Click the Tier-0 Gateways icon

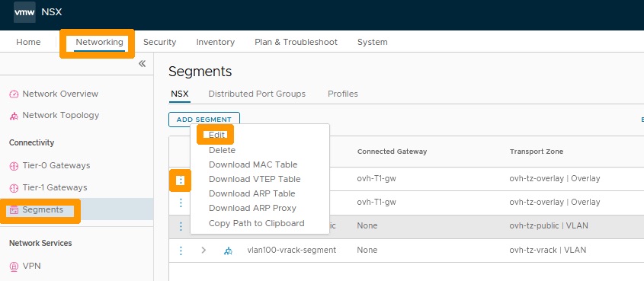pyautogui.click(x=14, y=166)
